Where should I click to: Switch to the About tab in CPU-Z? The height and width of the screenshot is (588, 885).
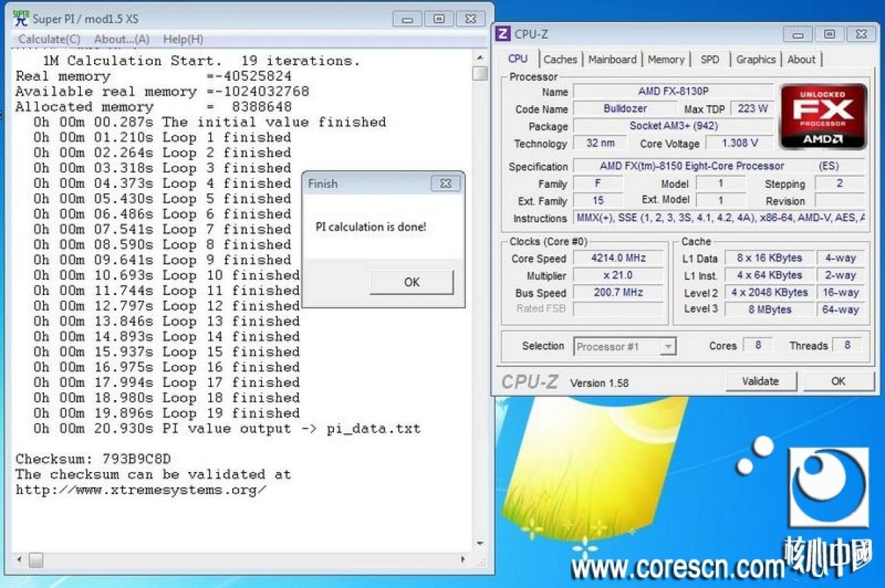click(x=801, y=59)
